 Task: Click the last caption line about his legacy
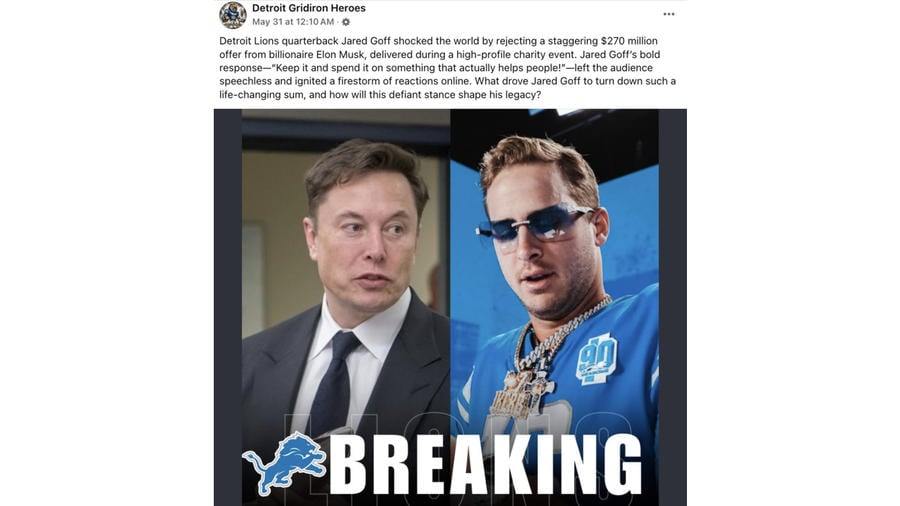tap(380, 95)
